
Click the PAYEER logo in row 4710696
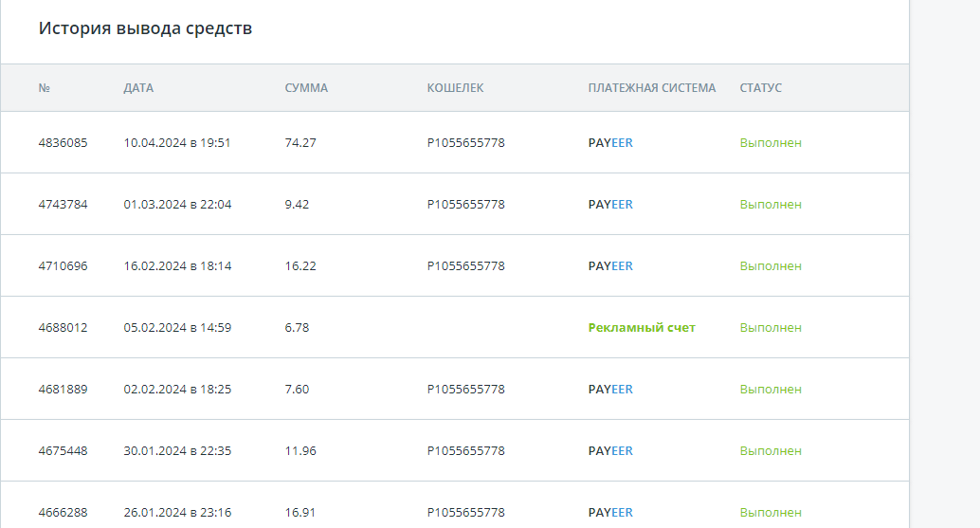click(x=610, y=265)
